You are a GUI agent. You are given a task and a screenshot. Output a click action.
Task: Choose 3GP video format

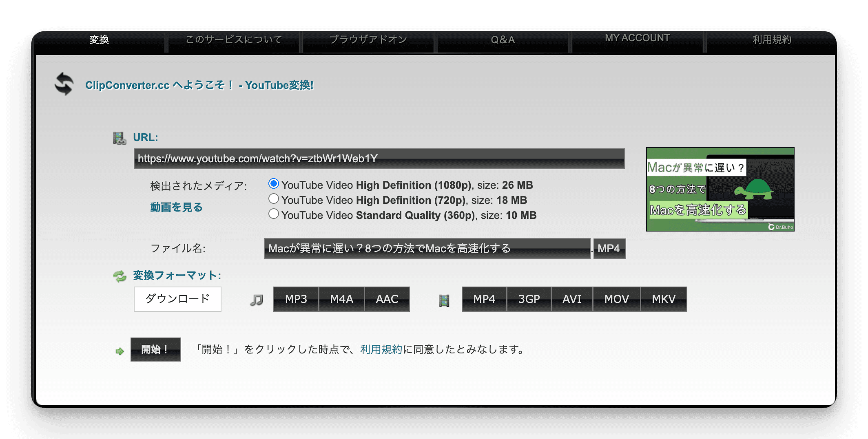[529, 299]
